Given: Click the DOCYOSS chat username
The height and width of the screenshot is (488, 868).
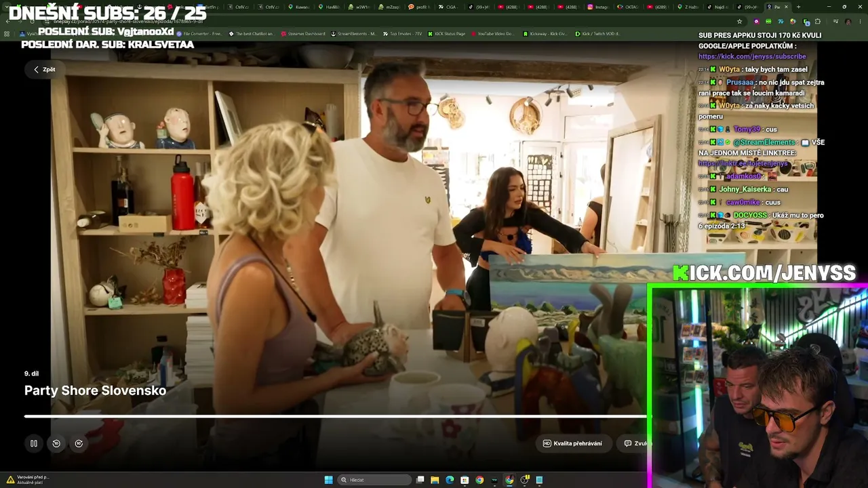Looking at the screenshot, I should pyautogui.click(x=750, y=215).
